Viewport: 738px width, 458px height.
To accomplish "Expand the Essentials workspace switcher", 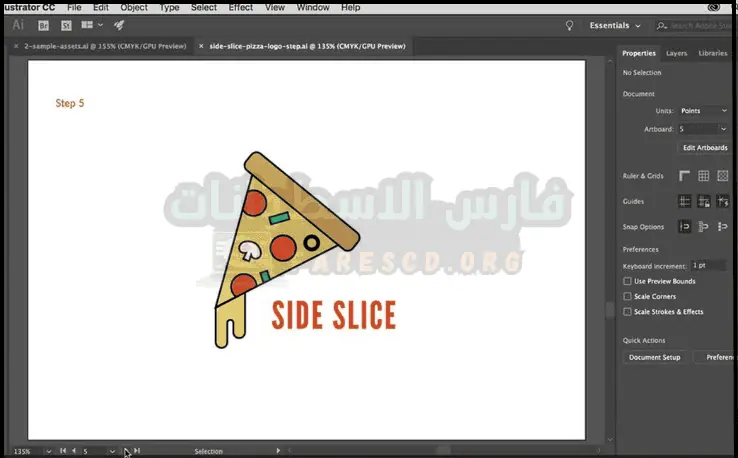I will click(x=616, y=25).
